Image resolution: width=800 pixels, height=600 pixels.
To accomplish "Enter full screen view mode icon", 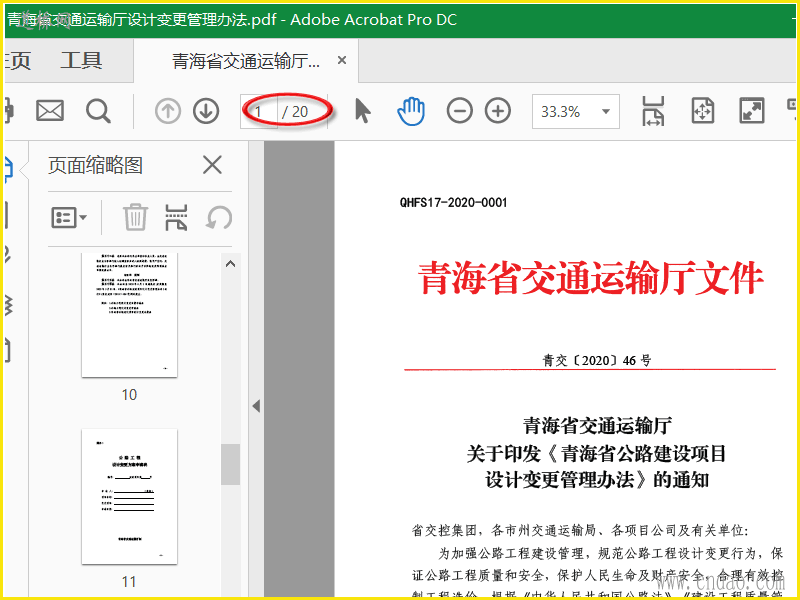I will pyautogui.click(x=752, y=111).
